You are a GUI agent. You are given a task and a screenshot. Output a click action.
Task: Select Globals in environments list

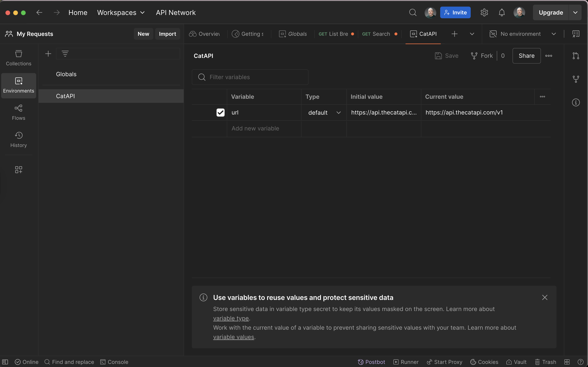tap(66, 74)
